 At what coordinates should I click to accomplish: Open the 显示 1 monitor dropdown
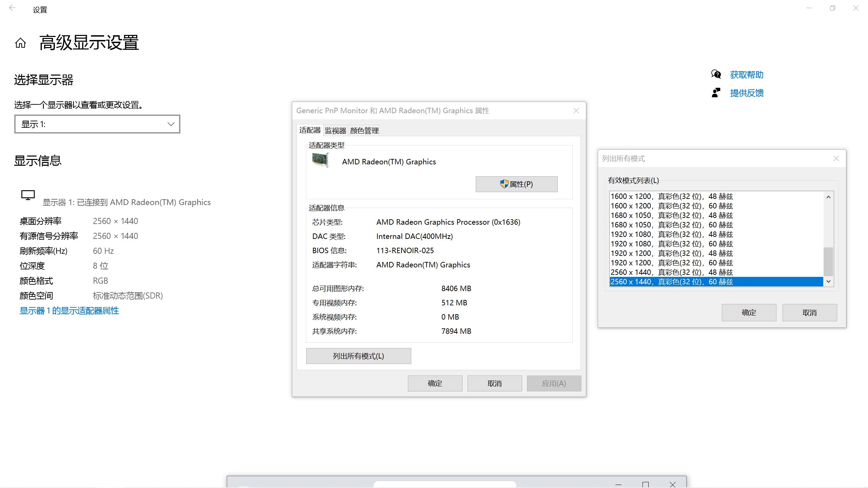click(x=97, y=124)
